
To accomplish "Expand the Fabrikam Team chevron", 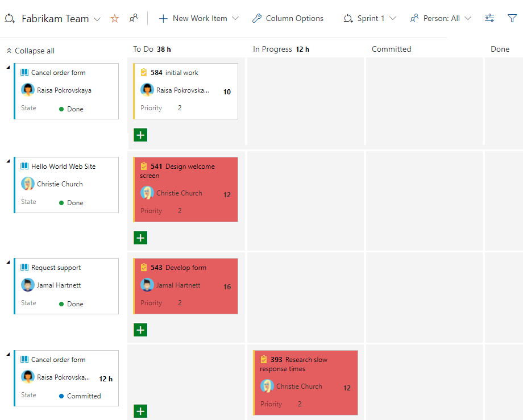I will 97,18.
